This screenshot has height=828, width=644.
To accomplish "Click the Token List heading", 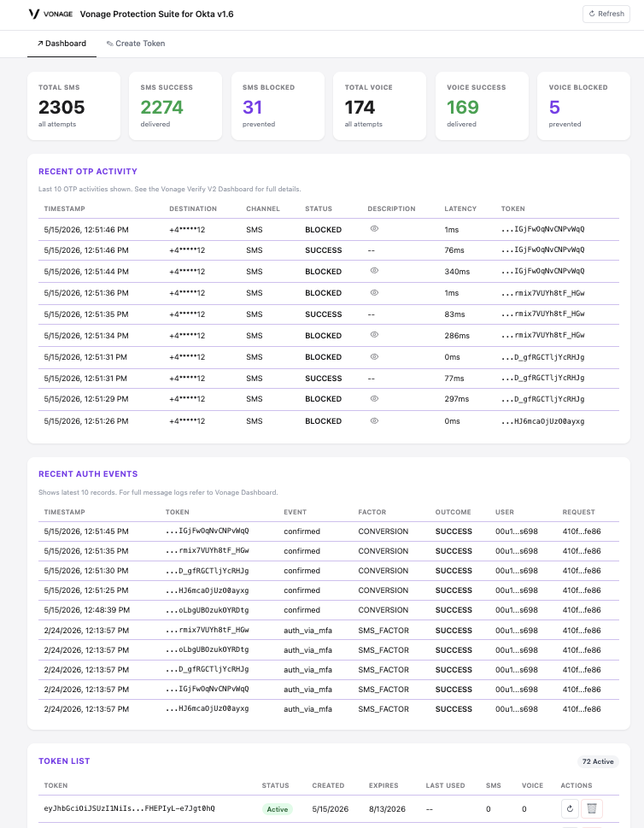I will click(x=64, y=761).
